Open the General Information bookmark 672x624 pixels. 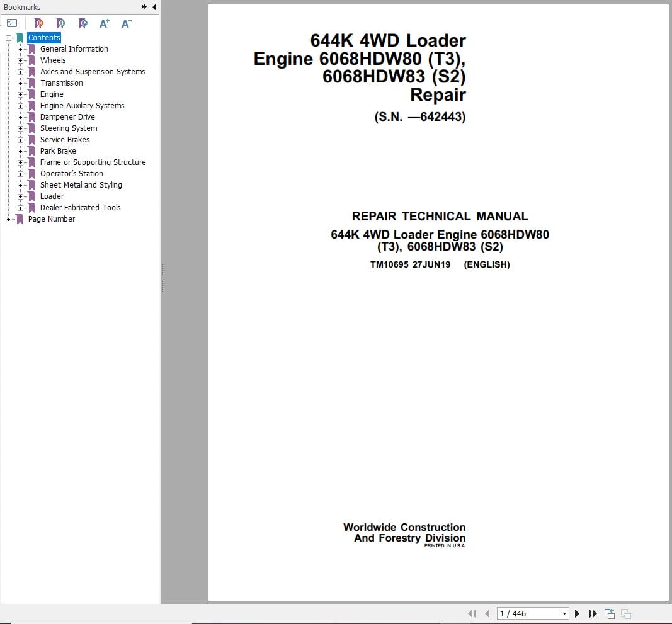[x=74, y=49]
